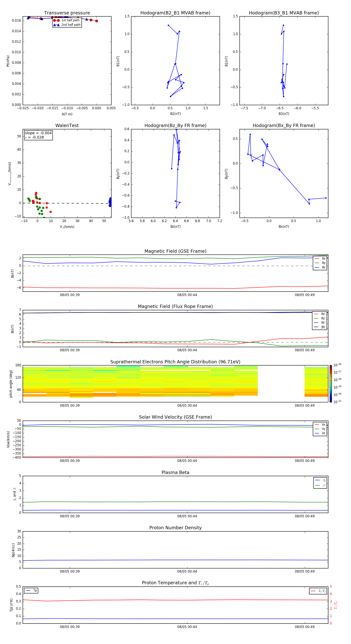Select the "Proton Temperature and Te/Tp" title

point(175,583)
